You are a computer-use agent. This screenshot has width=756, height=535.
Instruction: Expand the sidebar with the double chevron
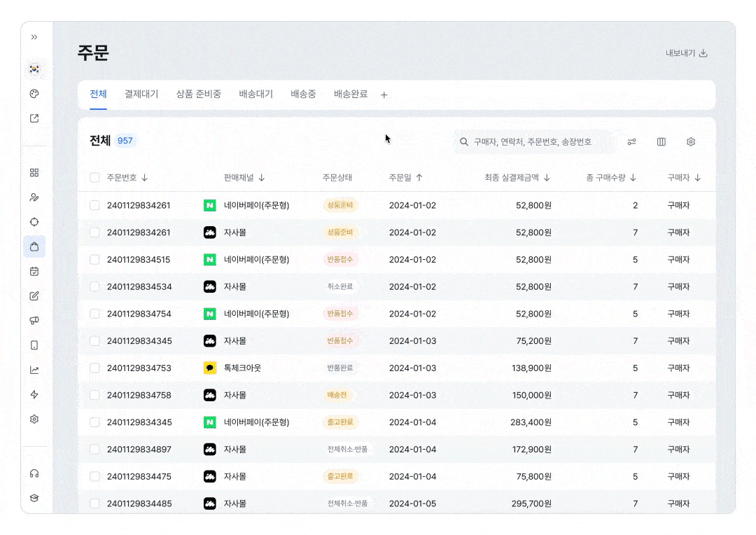(x=34, y=37)
